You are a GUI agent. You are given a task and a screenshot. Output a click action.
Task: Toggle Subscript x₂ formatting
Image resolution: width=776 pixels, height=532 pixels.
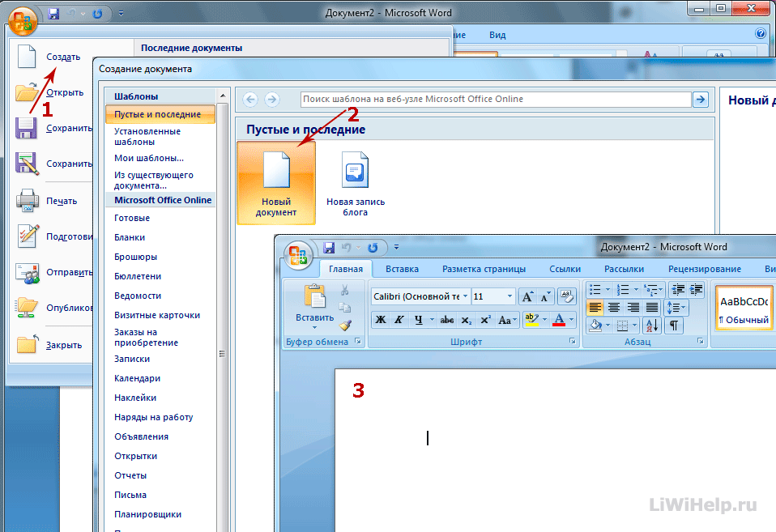tap(467, 320)
